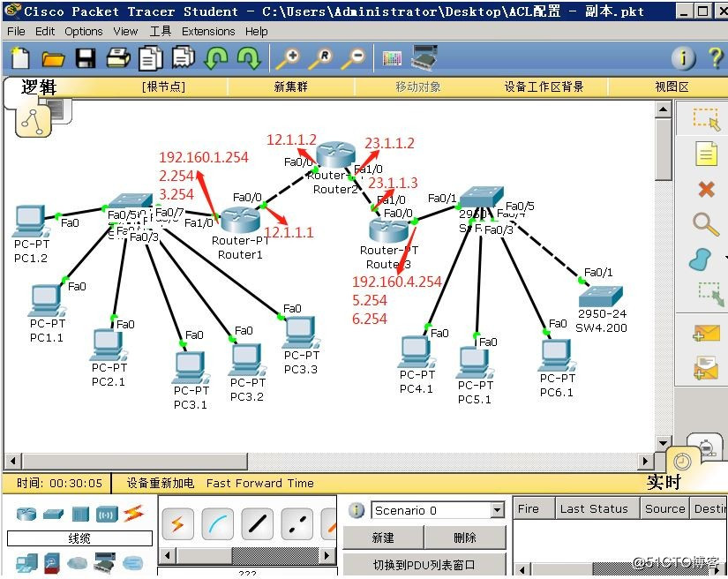This screenshot has height=579, width=728.
Task: Select the Draw Polygon shape tool
Action: point(702,259)
